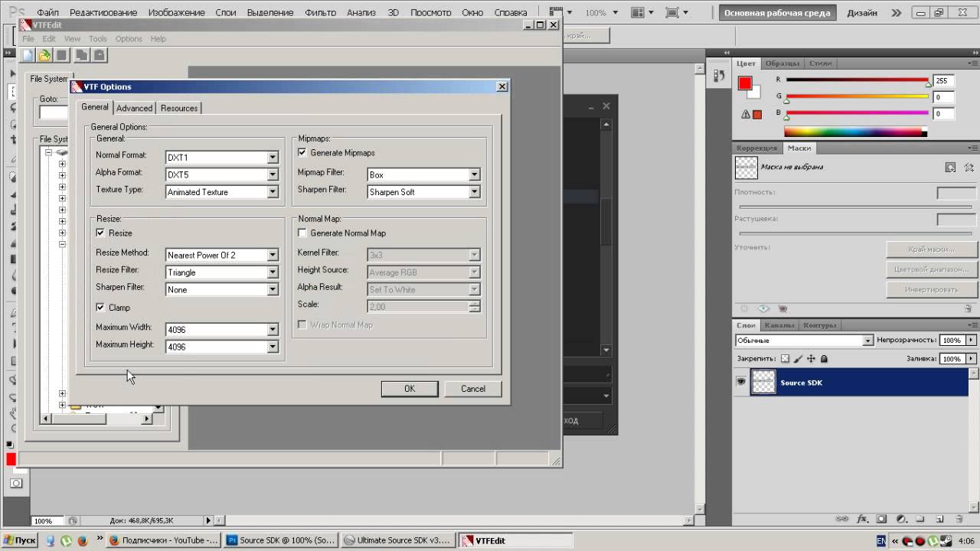Click the New file icon in VTFEdit toolbar
This screenshot has height=551, width=980.
pos(28,55)
